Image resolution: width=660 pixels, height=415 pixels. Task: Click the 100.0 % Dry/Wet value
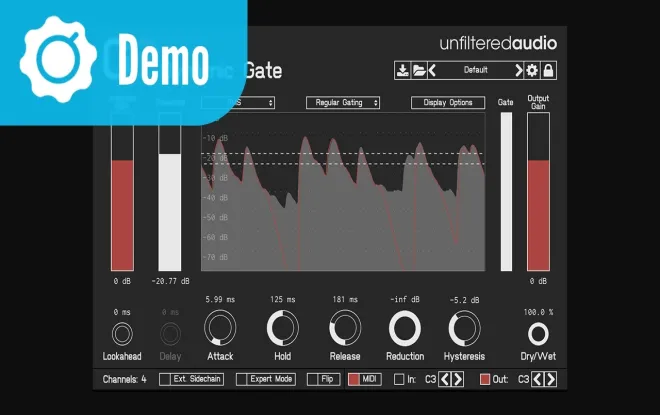click(538, 312)
